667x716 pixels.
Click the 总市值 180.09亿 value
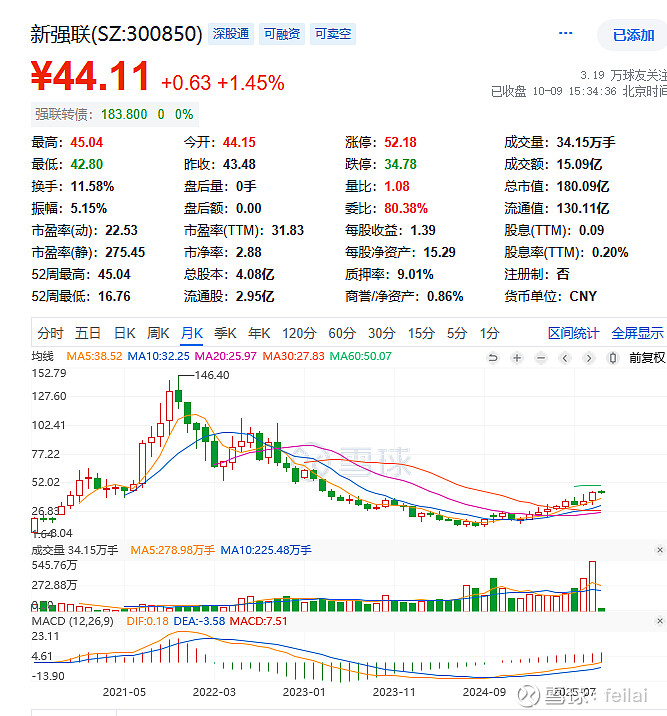[583, 186]
